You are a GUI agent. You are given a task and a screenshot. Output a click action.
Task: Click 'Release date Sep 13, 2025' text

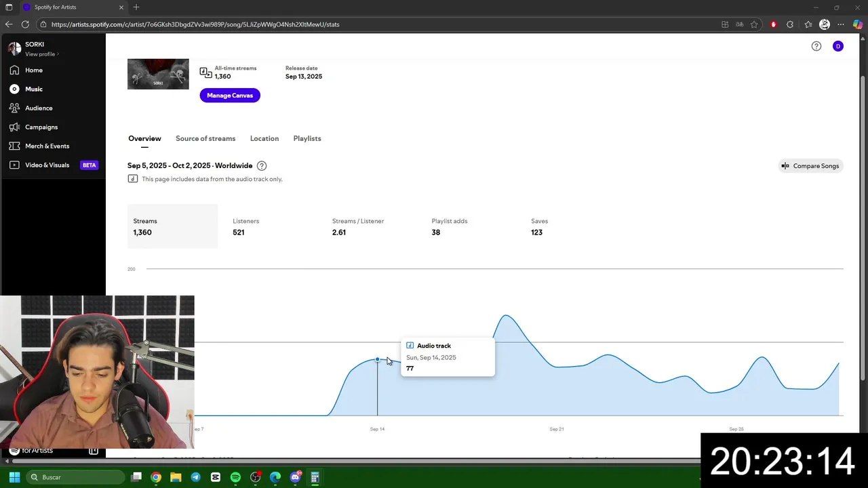(x=304, y=73)
